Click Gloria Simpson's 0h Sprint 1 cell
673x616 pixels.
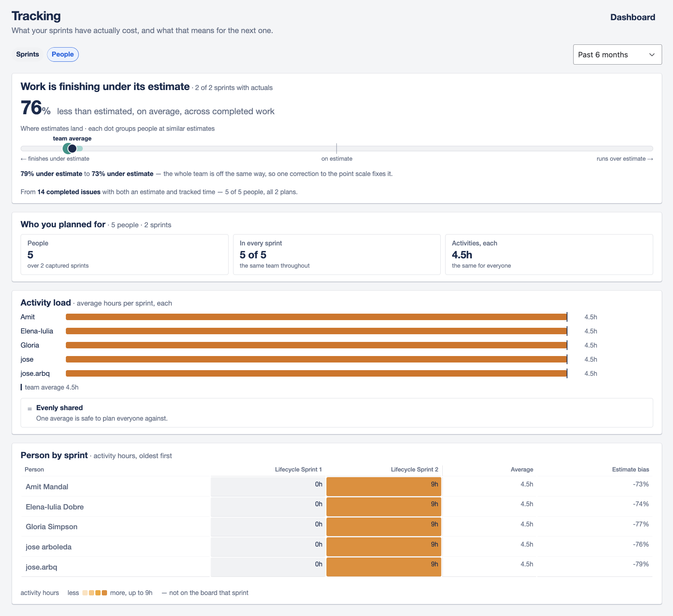click(268, 527)
